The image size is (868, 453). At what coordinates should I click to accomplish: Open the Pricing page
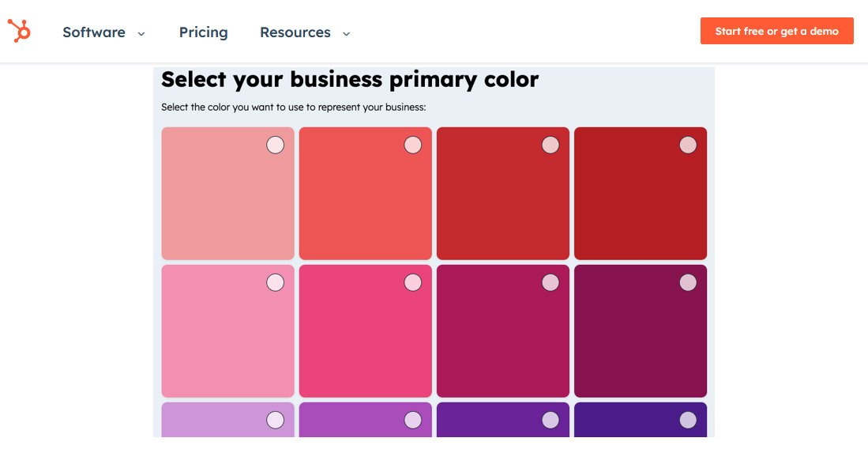pyautogui.click(x=203, y=32)
